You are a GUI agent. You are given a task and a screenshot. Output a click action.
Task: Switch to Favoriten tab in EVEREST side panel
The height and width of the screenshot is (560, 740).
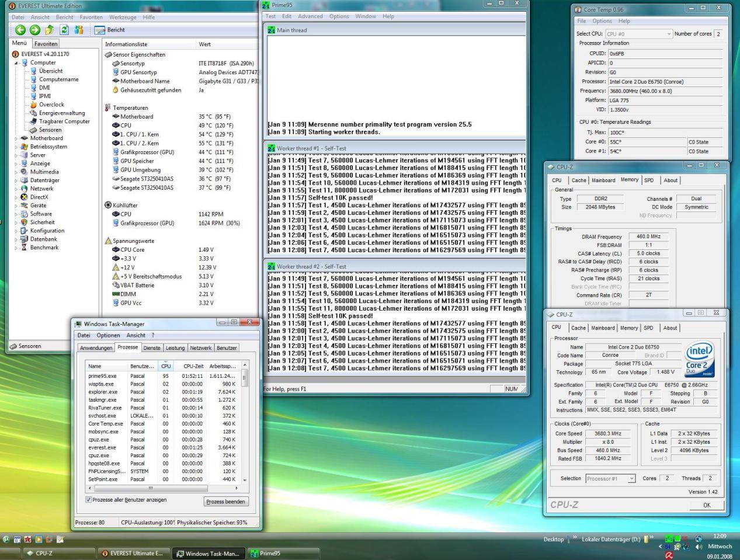click(46, 44)
